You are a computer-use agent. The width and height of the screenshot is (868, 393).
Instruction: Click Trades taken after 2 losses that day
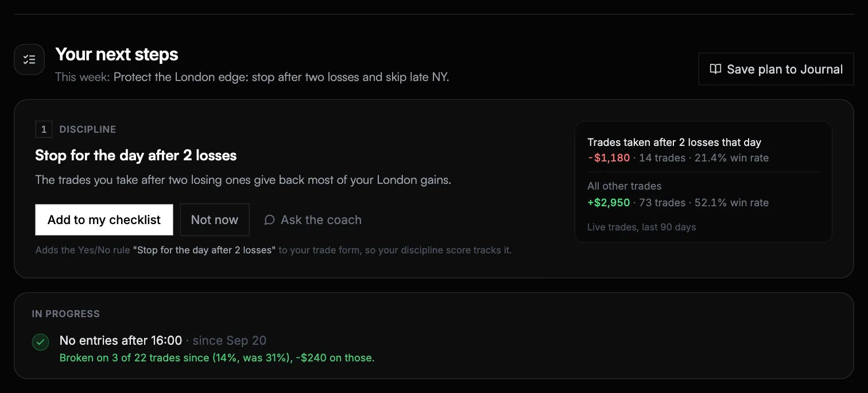click(x=674, y=142)
